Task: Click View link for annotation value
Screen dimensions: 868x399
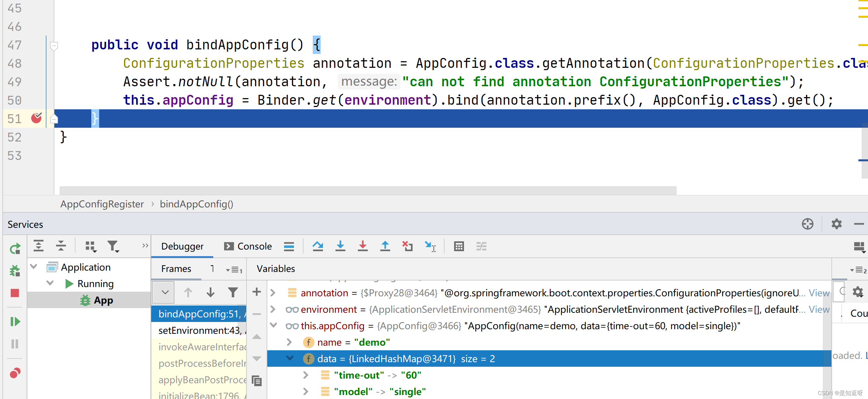Action: pos(819,293)
